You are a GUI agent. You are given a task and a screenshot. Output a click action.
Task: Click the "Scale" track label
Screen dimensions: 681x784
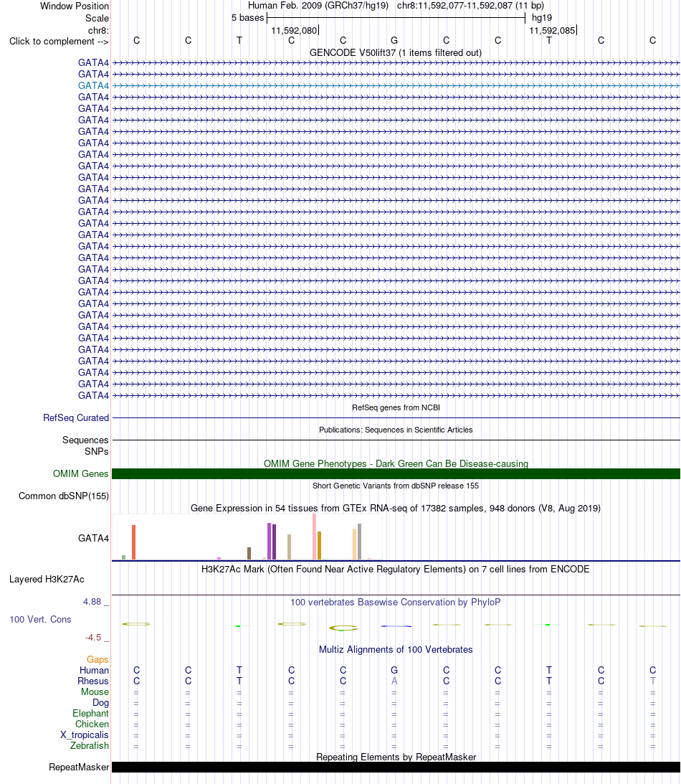click(x=97, y=18)
